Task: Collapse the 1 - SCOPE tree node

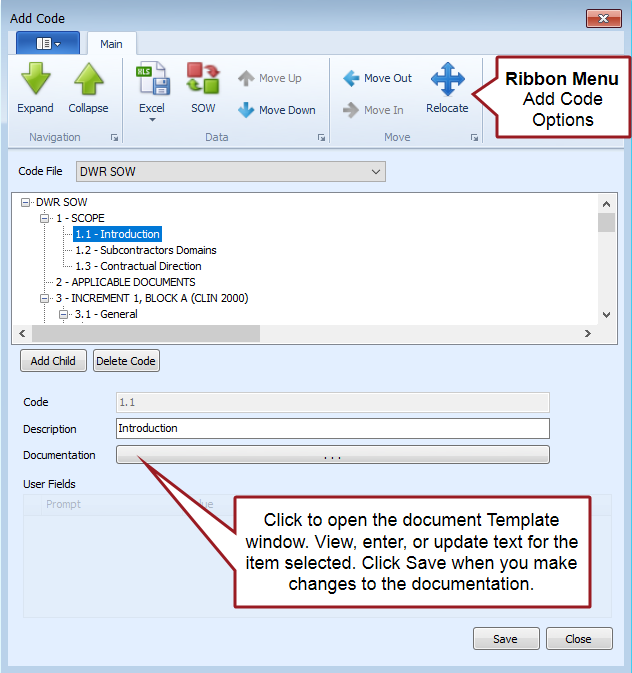Action: point(44,218)
